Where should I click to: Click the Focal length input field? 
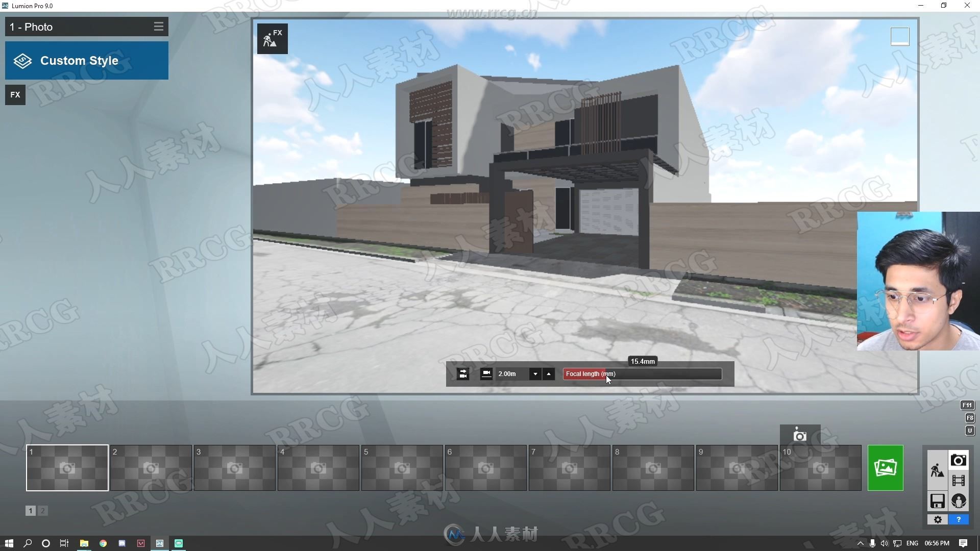coord(642,373)
